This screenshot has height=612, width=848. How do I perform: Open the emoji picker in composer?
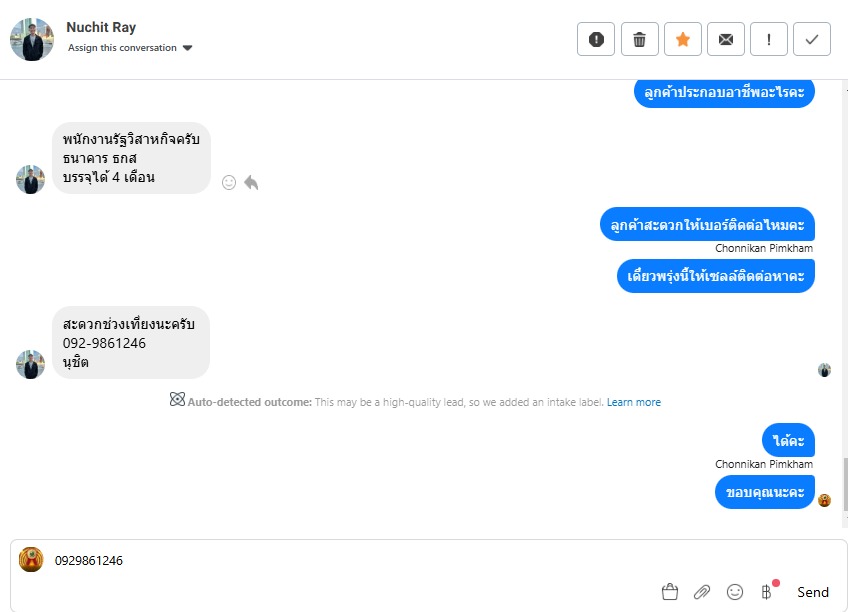tap(735, 592)
